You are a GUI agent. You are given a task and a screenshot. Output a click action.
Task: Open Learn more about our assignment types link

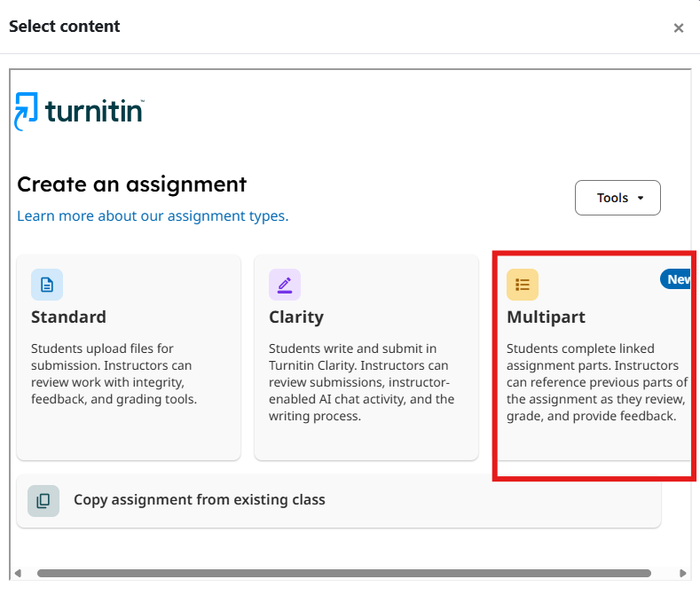pyautogui.click(x=153, y=216)
